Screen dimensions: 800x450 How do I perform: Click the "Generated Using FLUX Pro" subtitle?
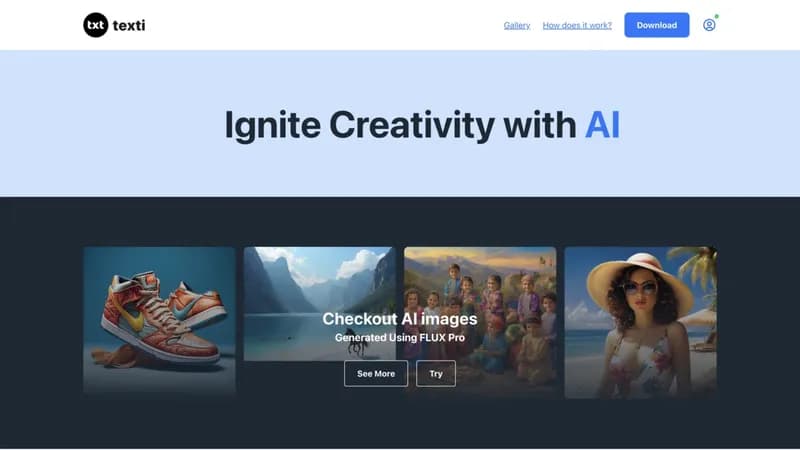400,338
